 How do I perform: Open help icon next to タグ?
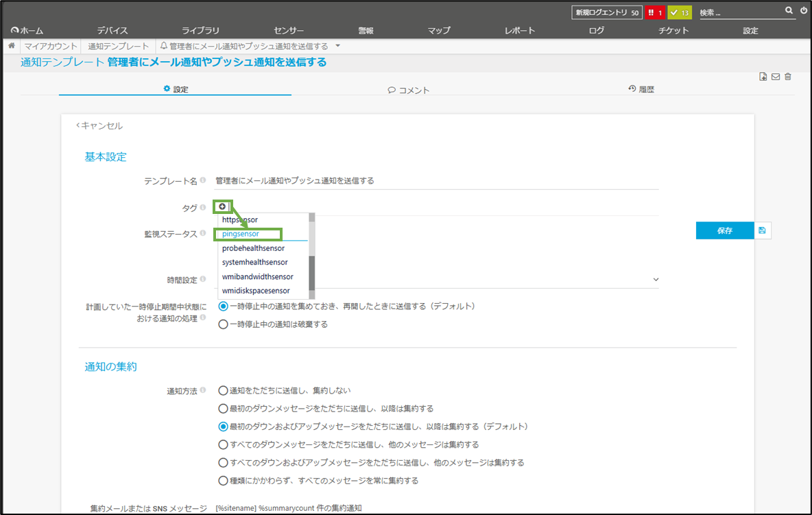click(203, 207)
